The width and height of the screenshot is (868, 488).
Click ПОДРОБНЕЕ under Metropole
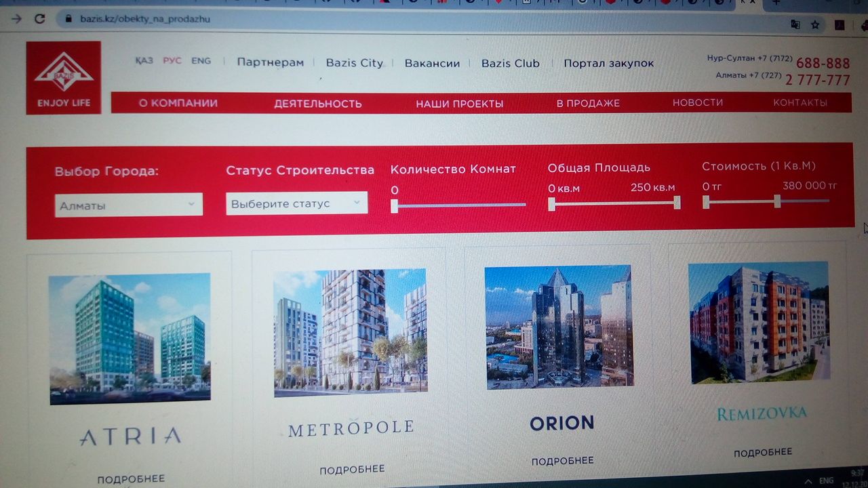click(x=352, y=469)
